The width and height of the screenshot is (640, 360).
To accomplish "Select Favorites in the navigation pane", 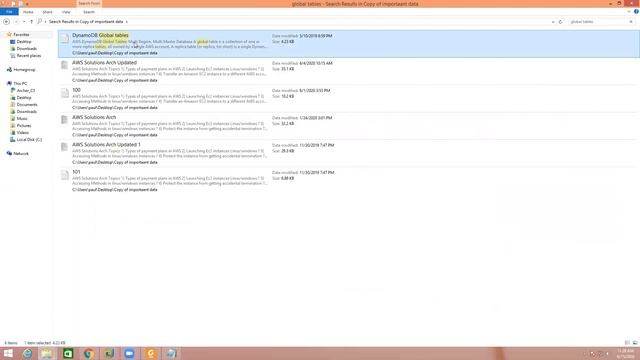I will 21,35.
